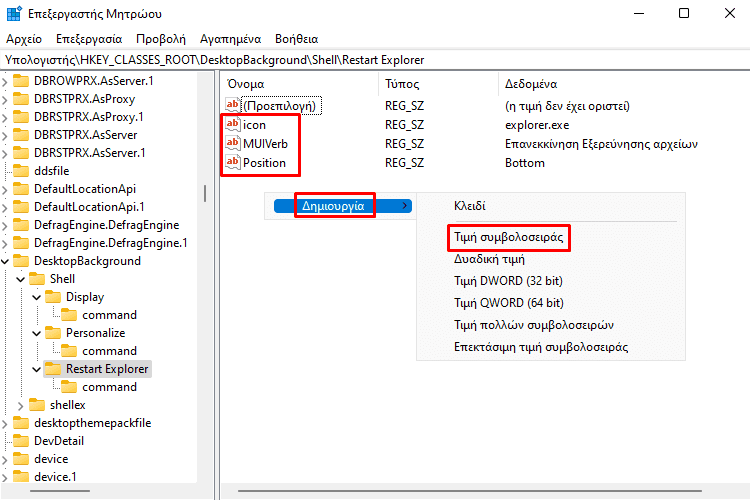Click the registry path address bar

(x=375, y=60)
